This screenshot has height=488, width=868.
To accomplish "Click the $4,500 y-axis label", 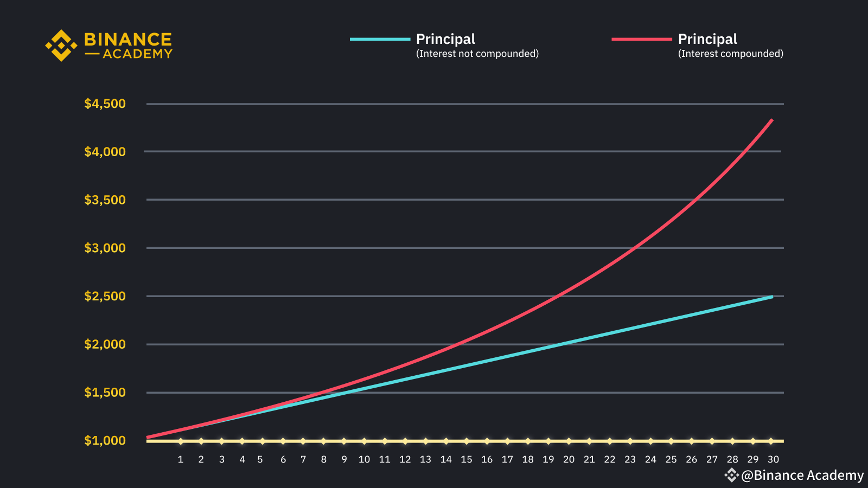I will (x=105, y=104).
